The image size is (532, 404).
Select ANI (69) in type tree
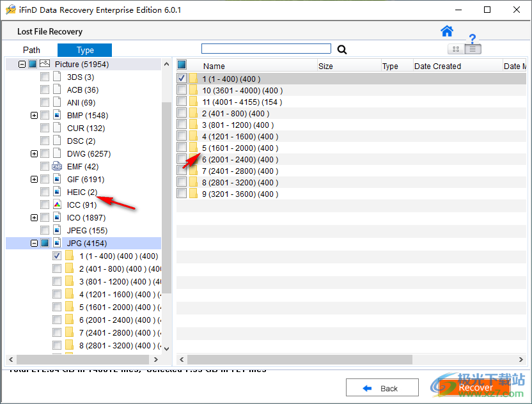[x=81, y=102]
